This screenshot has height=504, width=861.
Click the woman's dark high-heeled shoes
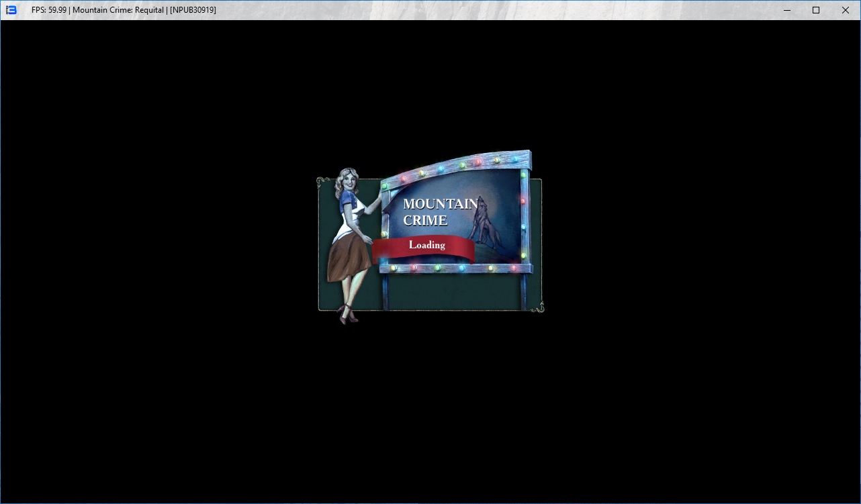point(347,313)
